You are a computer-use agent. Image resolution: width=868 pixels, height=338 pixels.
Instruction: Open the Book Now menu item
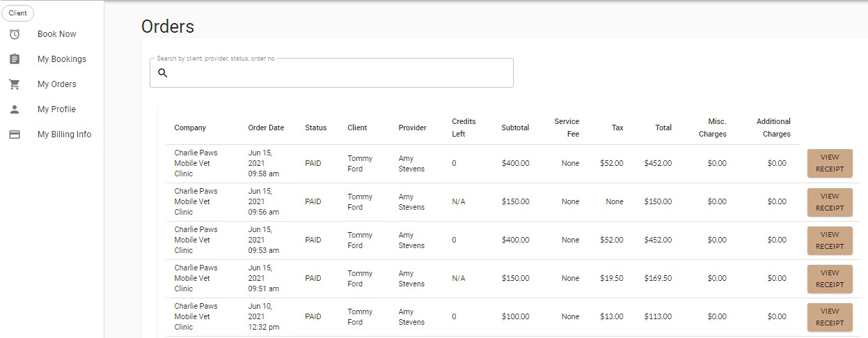[57, 34]
